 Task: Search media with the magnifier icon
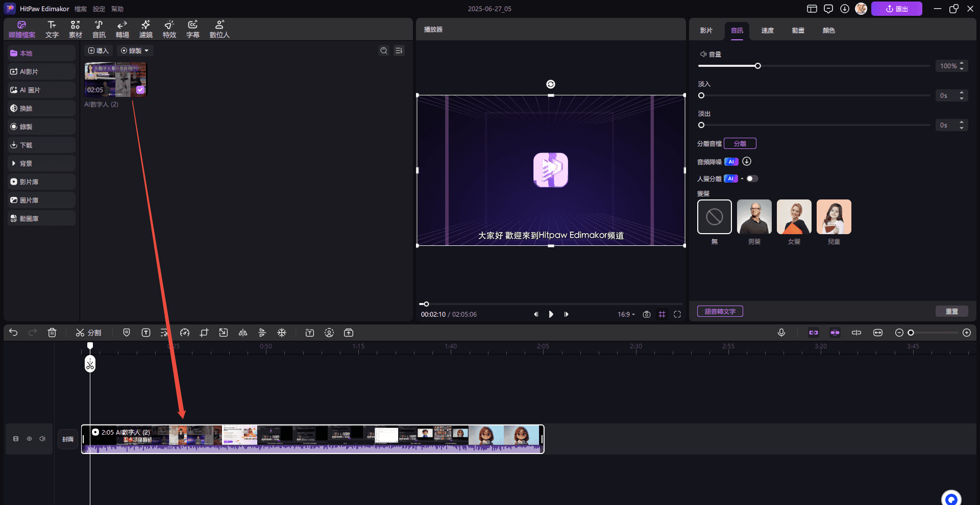(384, 50)
